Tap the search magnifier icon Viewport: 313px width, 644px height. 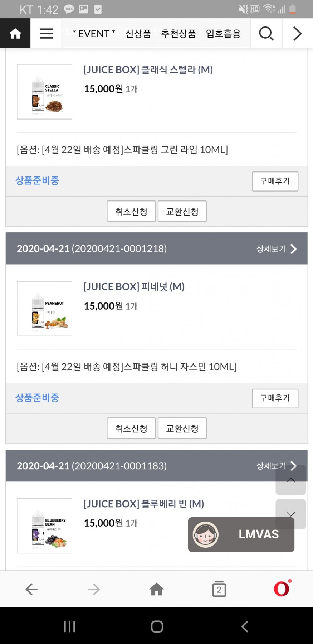266,34
